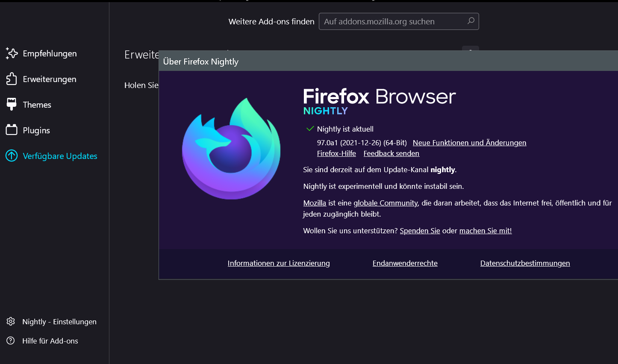Open the Firefox-Hilfe link
This screenshot has height=364, width=618.
pos(336,153)
